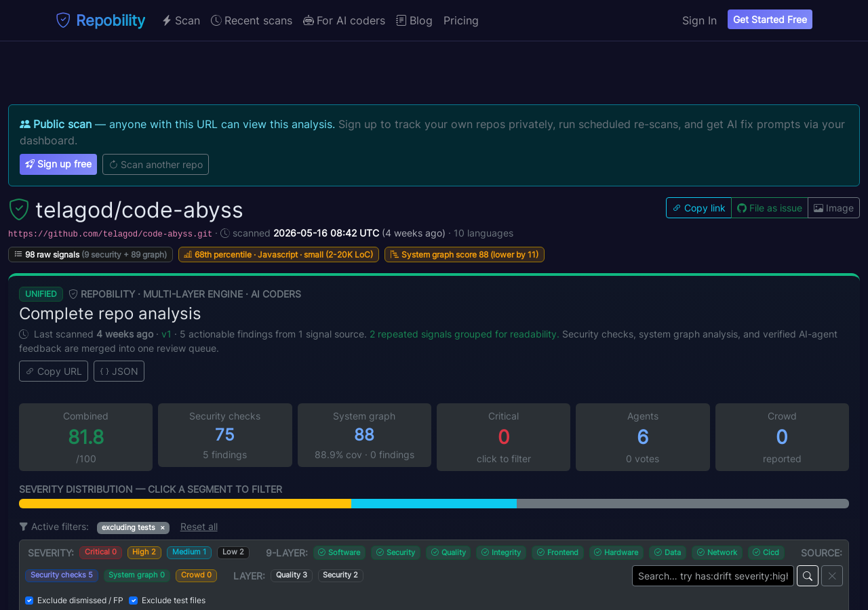
Task: Click the System graph 88 card
Action: [x=364, y=435]
